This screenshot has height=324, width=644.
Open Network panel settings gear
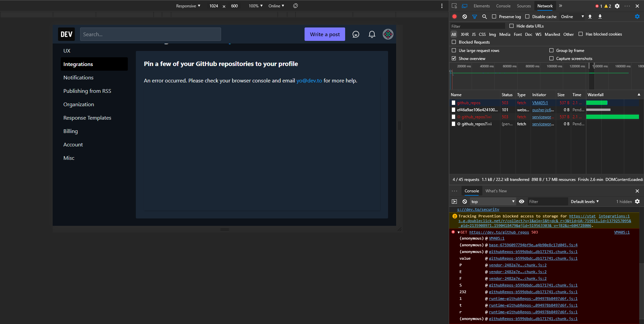point(637,16)
